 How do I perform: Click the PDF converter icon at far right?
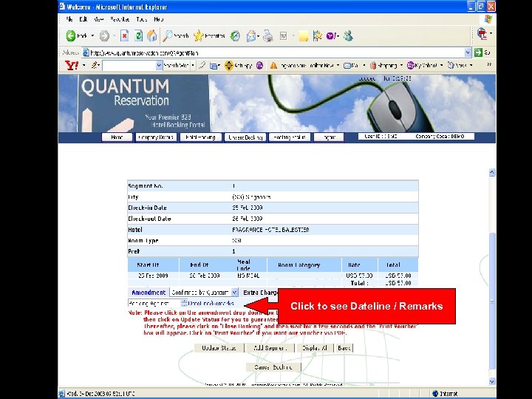482,33
